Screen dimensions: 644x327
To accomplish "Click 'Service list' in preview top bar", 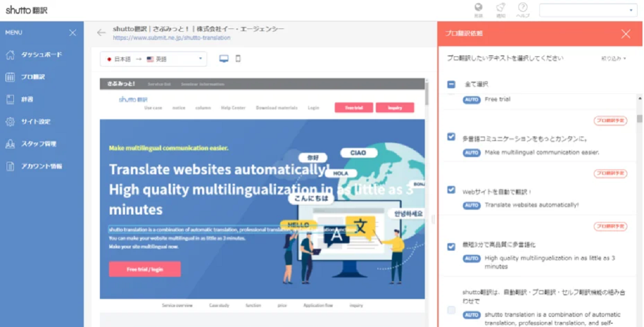I will tap(159, 84).
